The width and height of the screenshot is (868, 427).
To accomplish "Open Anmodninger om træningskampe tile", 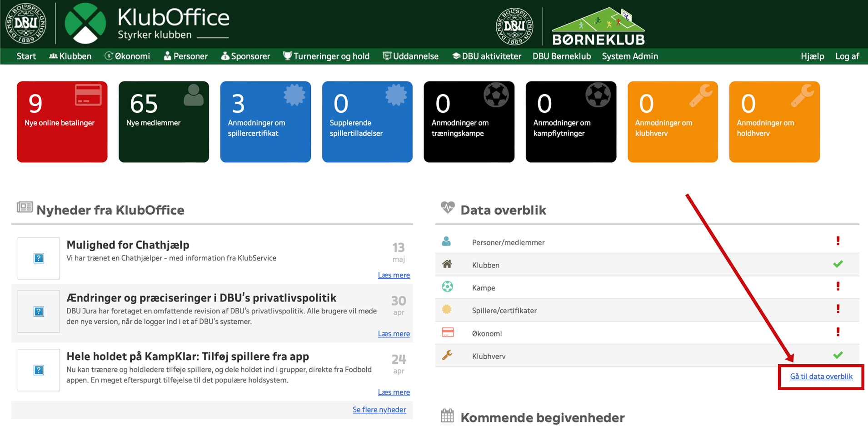I will pyautogui.click(x=469, y=122).
